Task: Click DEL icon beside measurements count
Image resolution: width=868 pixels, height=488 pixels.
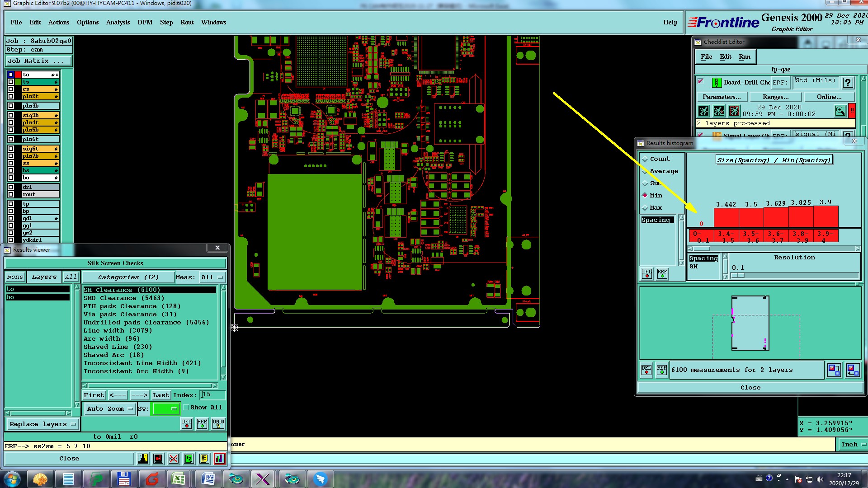Action: (646, 370)
